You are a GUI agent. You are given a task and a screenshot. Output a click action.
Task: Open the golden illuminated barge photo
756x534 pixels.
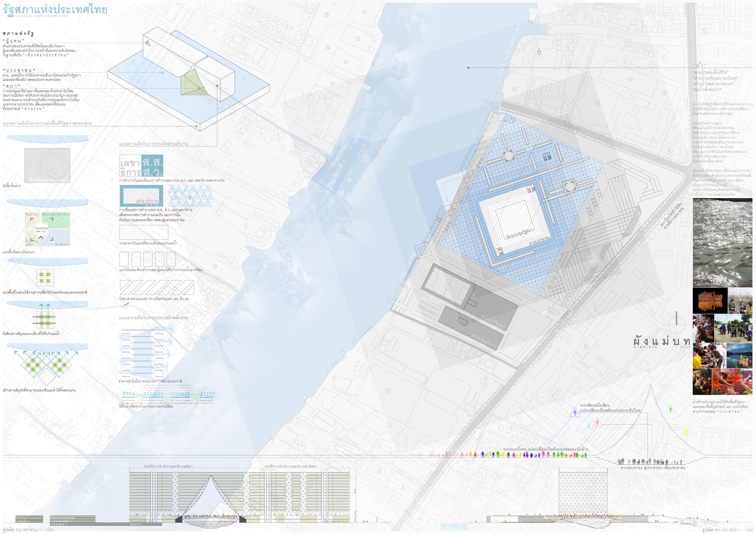[710, 301]
